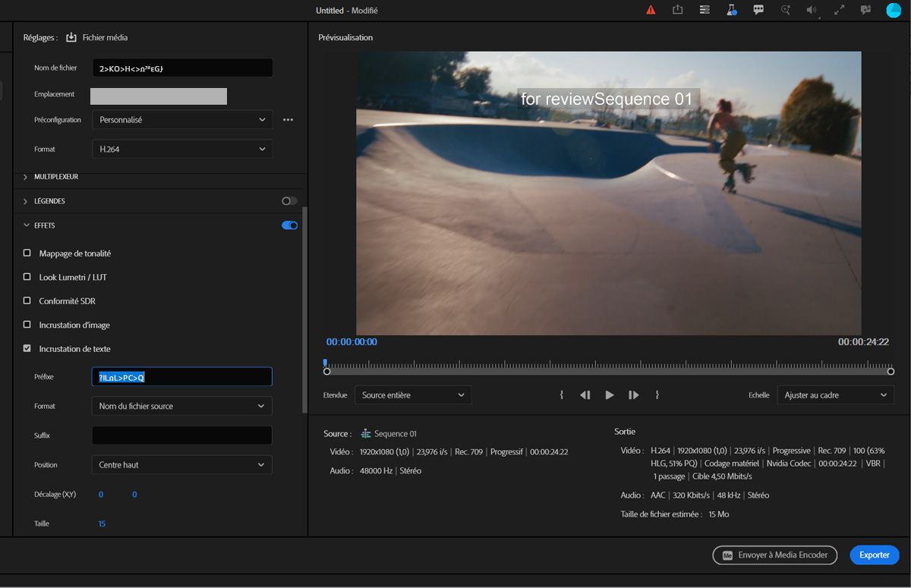Enable Mappage de tonalité checkbox
Viewport: 911px width, 588px height.
click(27, 253)
